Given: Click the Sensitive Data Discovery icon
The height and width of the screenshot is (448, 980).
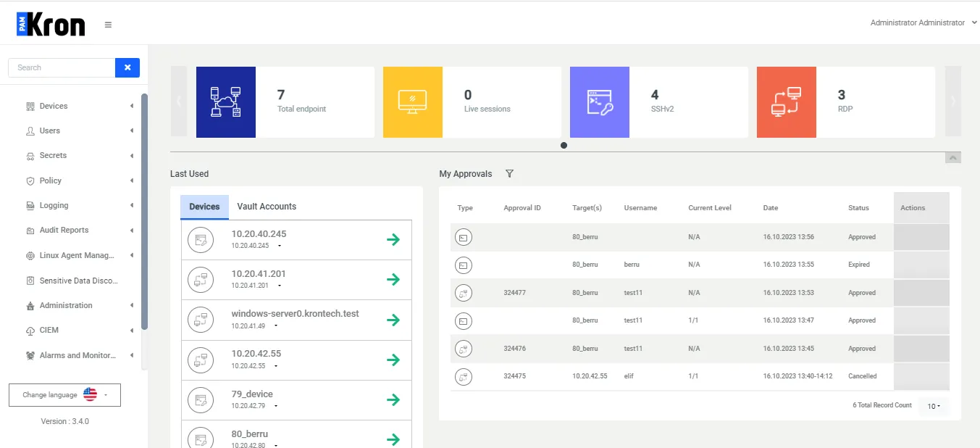Looking at the screenshot, I should 30,281.
